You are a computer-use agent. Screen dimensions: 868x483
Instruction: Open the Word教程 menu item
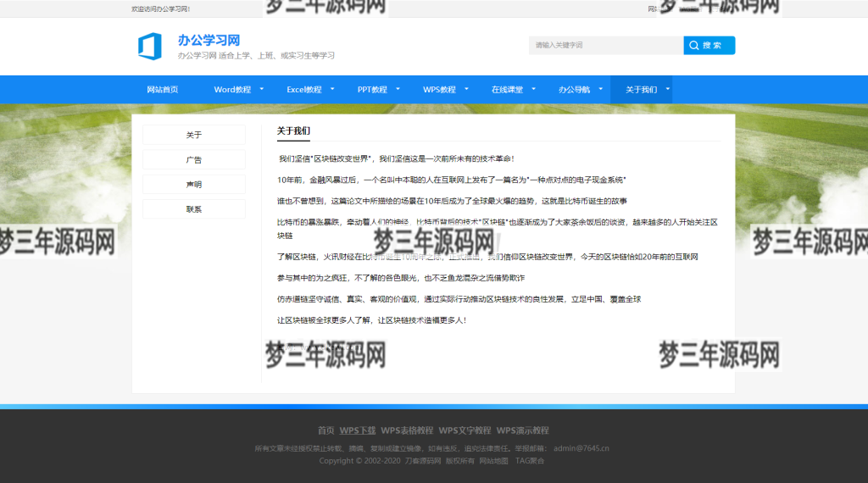[x=232, y=90]
